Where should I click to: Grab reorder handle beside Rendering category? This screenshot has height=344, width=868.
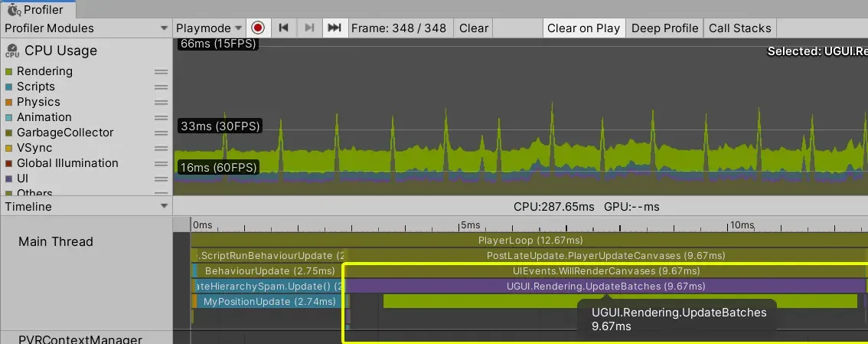161,71
